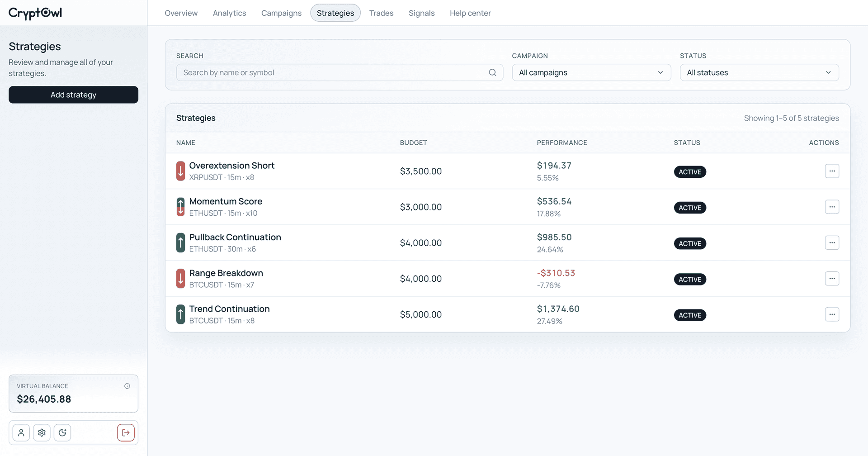The image size is (868, 456).
Task: Expand the All statuses dropdown
Action: (759, 72)
